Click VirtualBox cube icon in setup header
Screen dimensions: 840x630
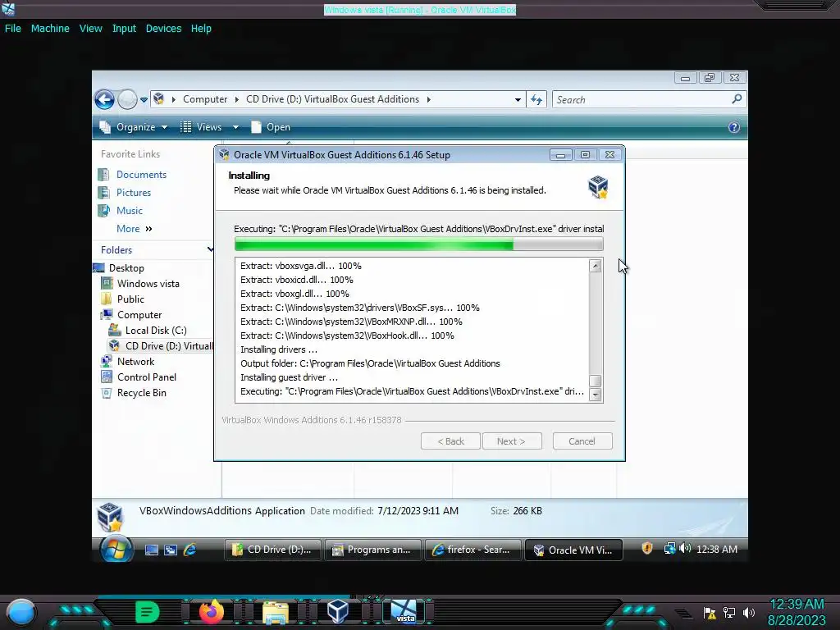598,187
